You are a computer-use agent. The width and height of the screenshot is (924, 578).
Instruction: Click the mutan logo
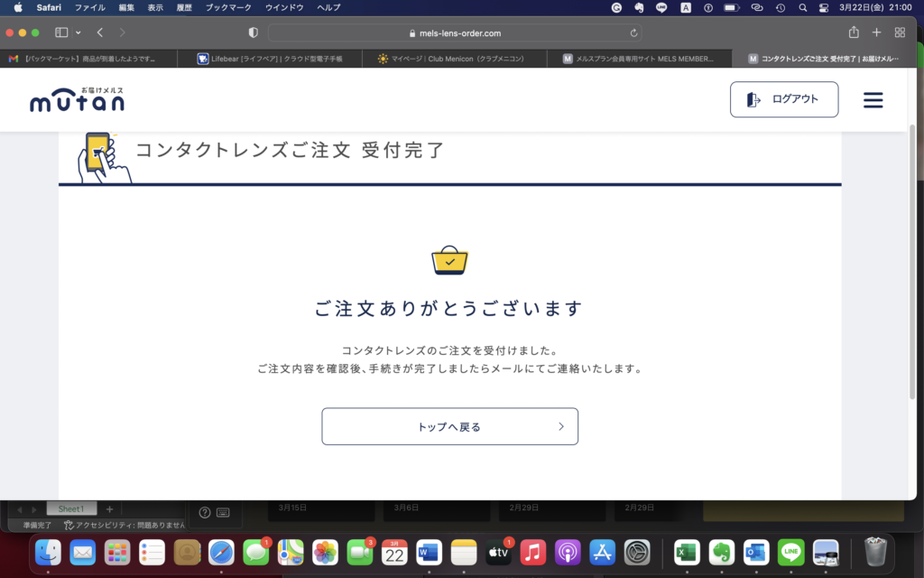(78, 99)
